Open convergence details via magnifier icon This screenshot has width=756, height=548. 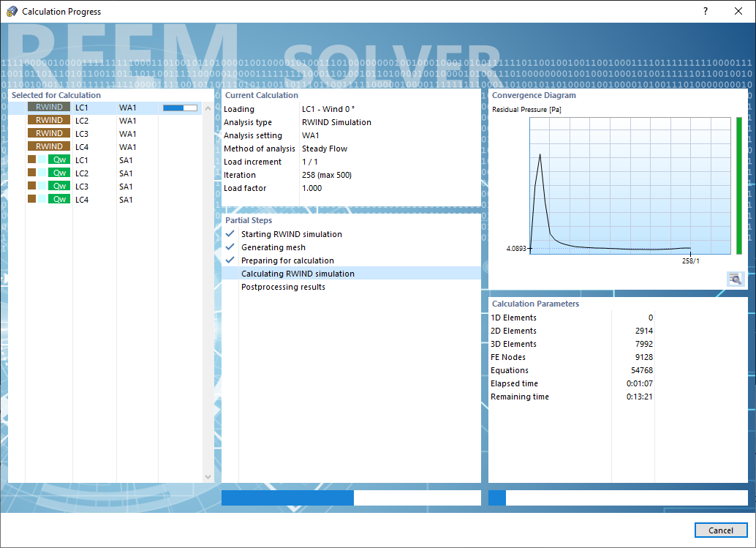click(735, 279)
